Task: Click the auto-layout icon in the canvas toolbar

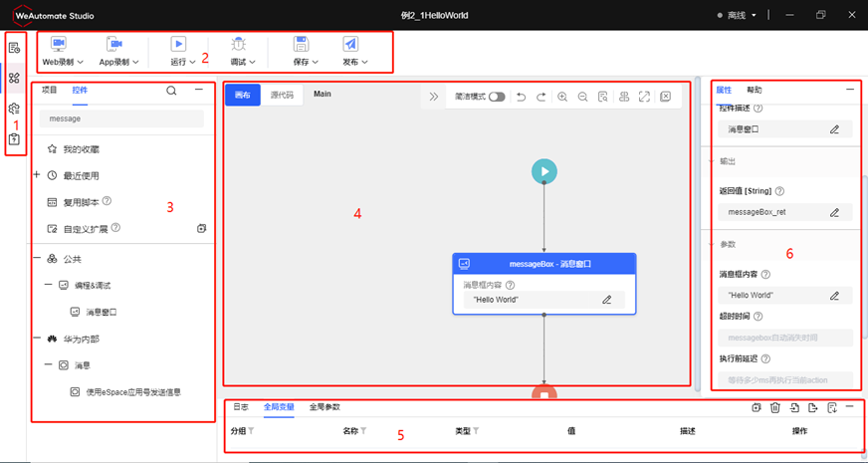Action: click(x=624, y=97)
